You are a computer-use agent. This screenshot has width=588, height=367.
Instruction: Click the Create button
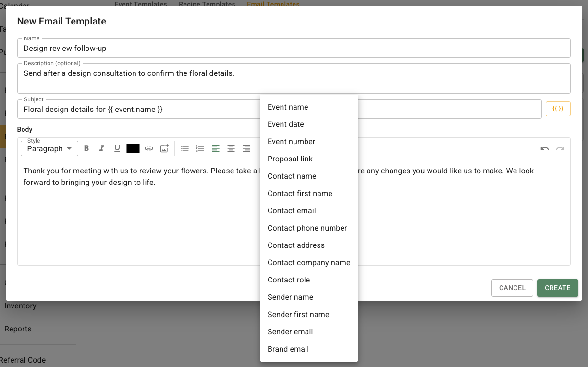(558, 288)
